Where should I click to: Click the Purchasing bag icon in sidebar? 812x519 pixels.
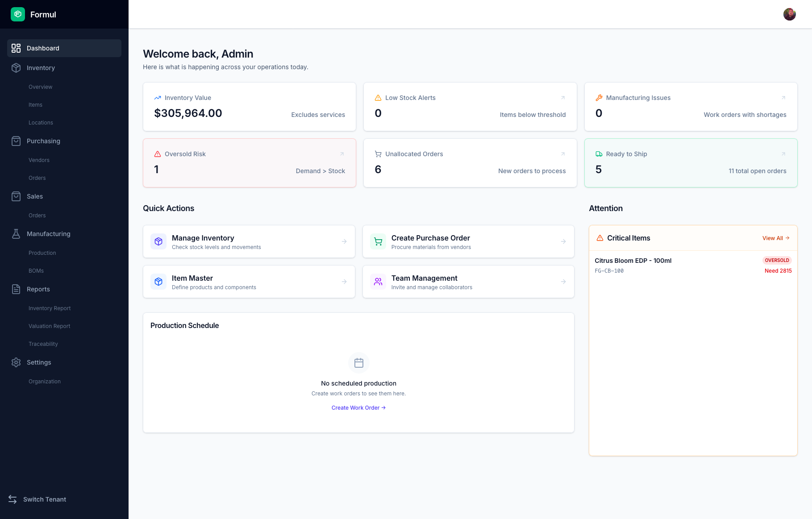pyautogui.click(x=16, y=141)
